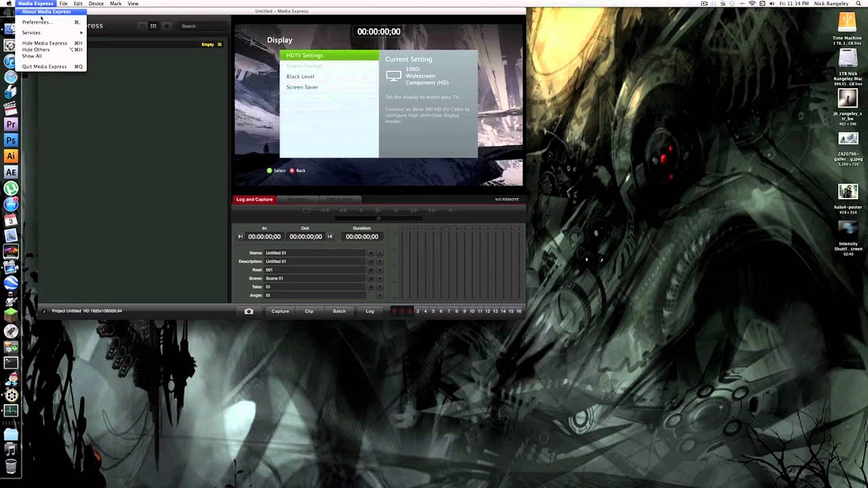Click the go to start transport button

tap(324, 210)
